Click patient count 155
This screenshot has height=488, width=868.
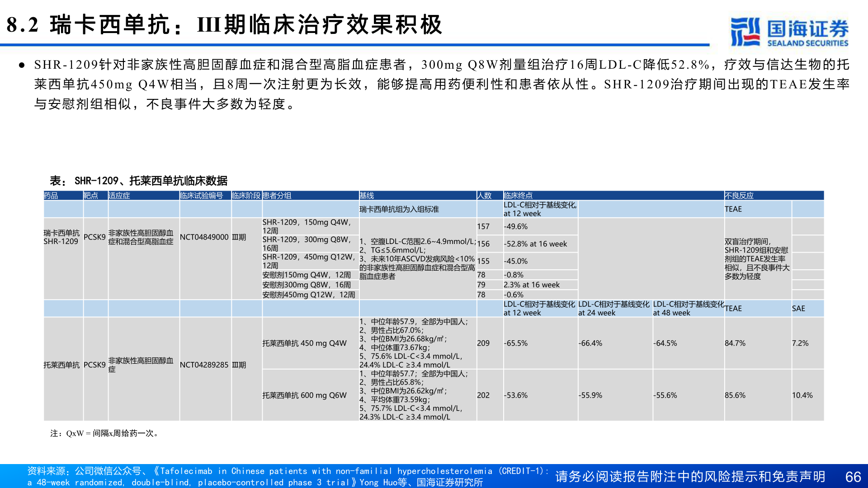coord(483,261)
